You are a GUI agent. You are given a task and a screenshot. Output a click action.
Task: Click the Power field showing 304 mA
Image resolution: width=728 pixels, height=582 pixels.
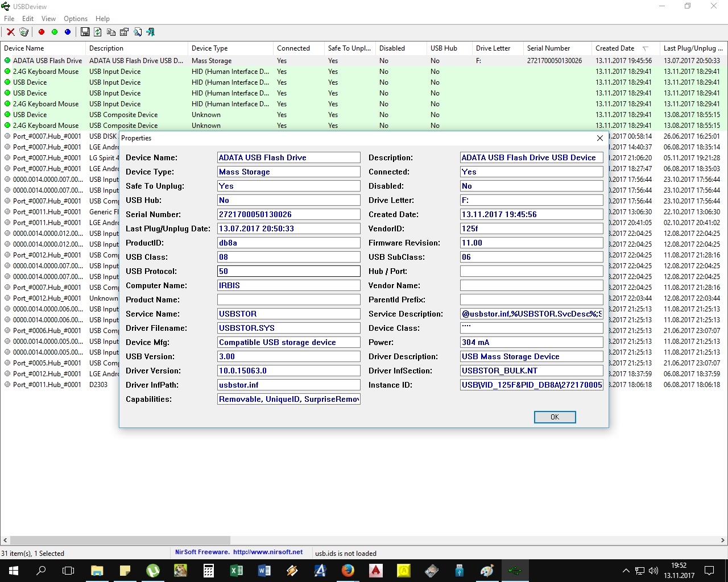coord(532,342)
